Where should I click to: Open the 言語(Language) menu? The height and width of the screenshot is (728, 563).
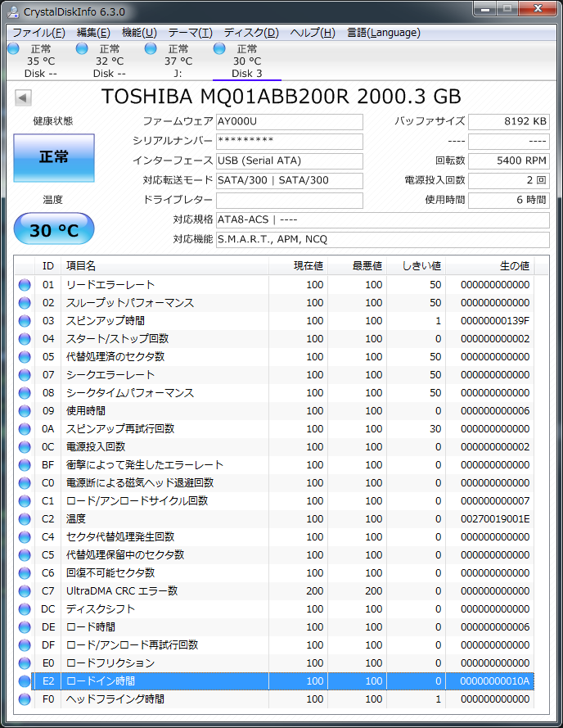pyautogui.click(x=383, y=33)
